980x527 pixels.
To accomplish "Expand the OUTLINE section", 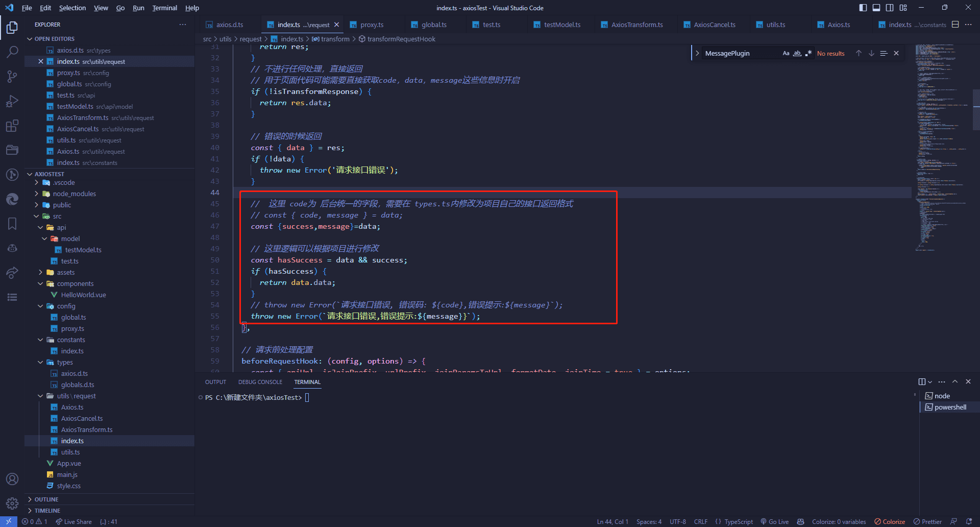I will point(30,499).
